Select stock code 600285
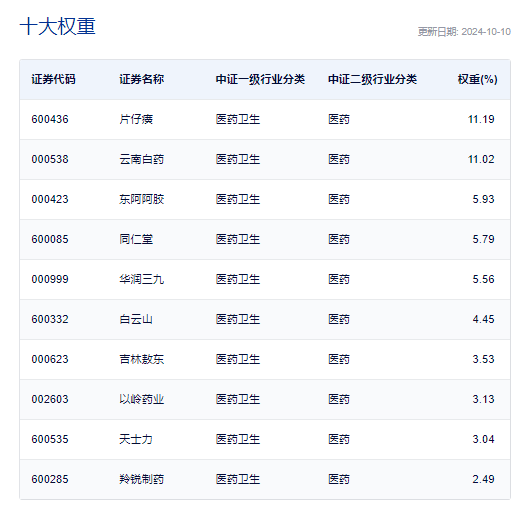Viewport: 530px width, 522px height. pyautogui.click(x=50, y=479)
